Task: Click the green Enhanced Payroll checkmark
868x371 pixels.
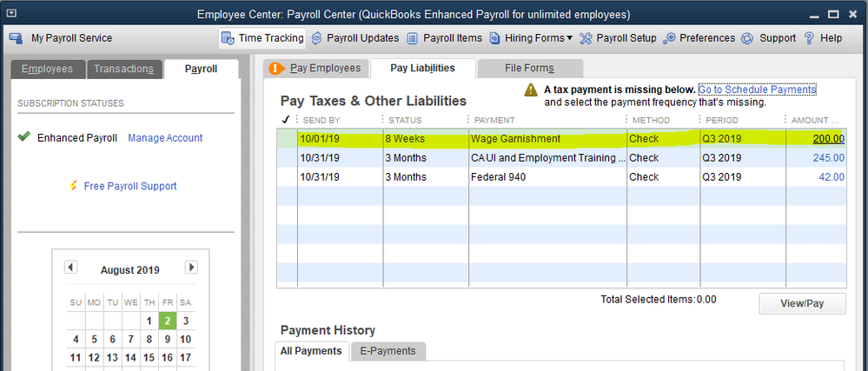Action: click(23, 137)
